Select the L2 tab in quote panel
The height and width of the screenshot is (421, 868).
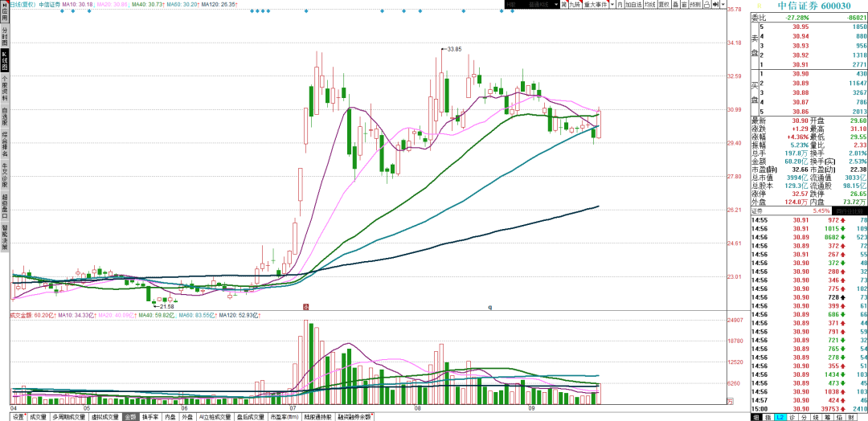[780, 416]
